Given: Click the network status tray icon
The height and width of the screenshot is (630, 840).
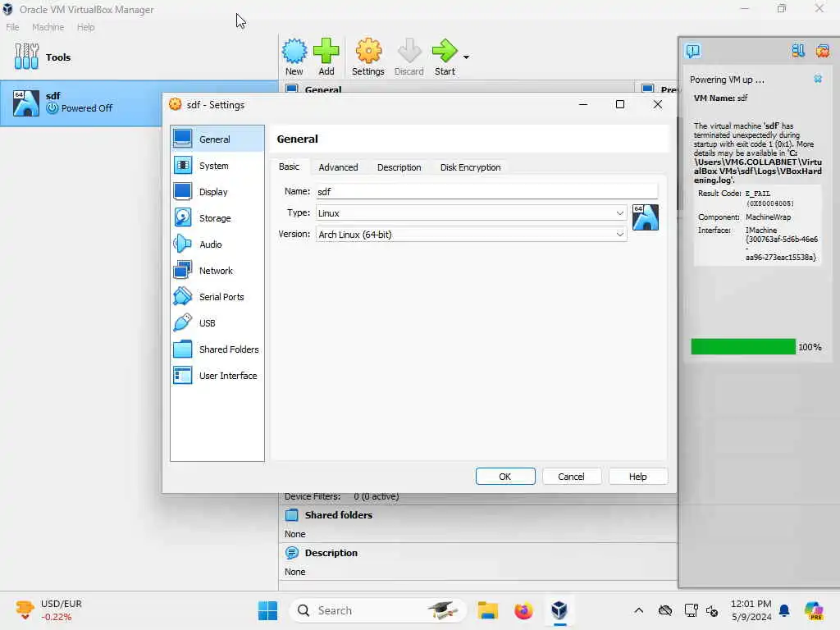Looking at the screenshot, I should coord(691,610).
